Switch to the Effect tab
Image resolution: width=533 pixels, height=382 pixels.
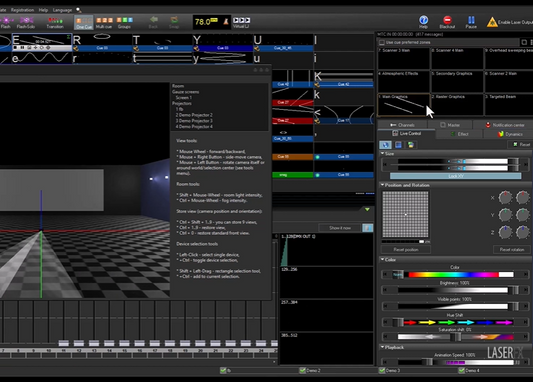pyautogui.click(x=460, y=134)
